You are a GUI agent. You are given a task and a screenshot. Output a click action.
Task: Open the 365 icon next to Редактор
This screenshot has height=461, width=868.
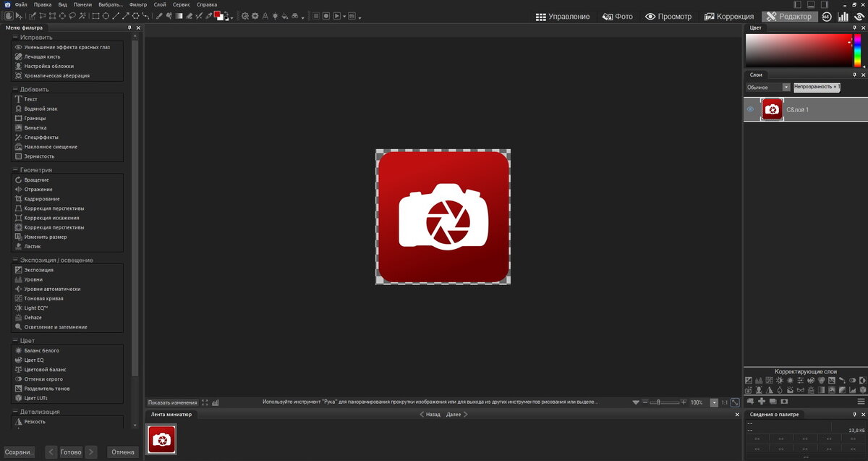[827, 17]
